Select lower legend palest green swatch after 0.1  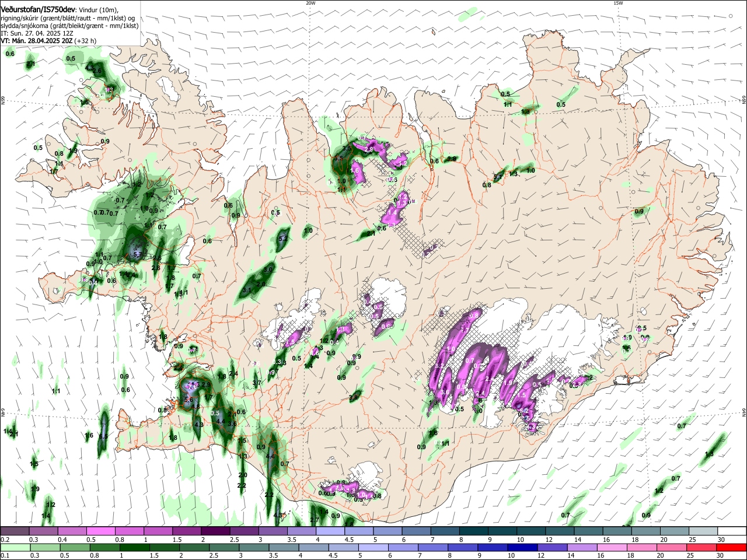(x=15, y=547)
